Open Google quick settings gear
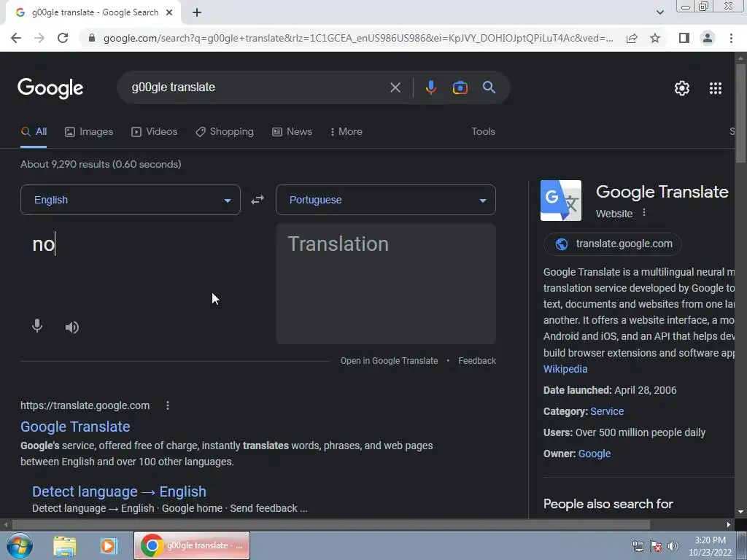747x560 pixels. click(x=682, y=88)
